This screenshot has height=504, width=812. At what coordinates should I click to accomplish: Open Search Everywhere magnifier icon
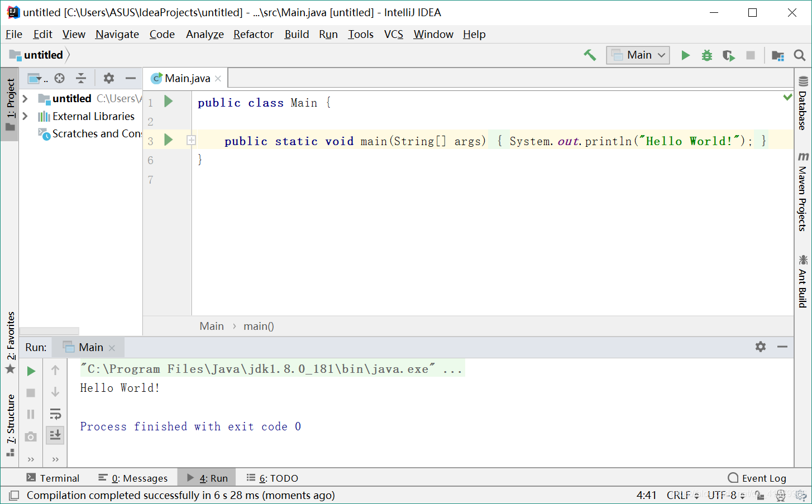pyautogui.click(x=800, y=55)
